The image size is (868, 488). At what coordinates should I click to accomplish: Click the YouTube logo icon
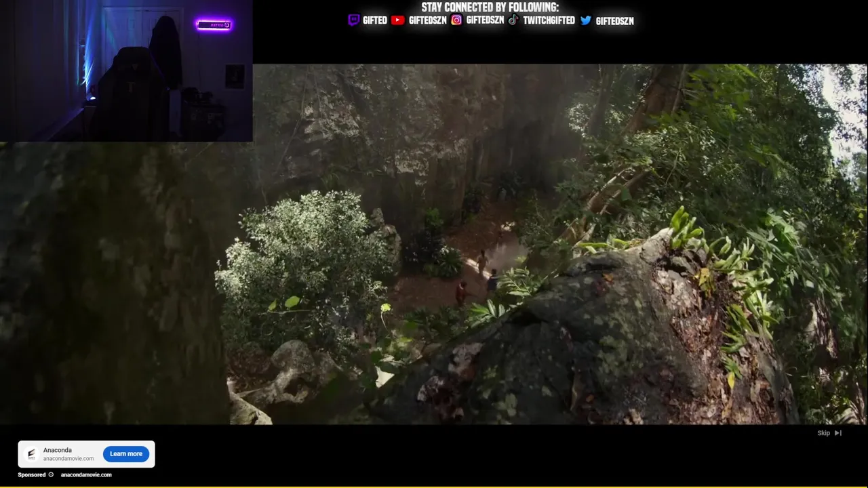coord(398,20)
